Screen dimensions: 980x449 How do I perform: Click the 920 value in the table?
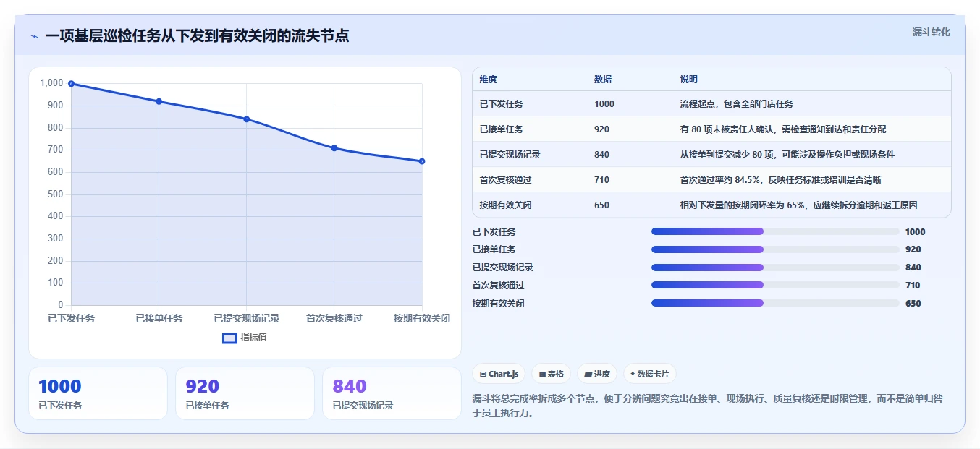601,129
